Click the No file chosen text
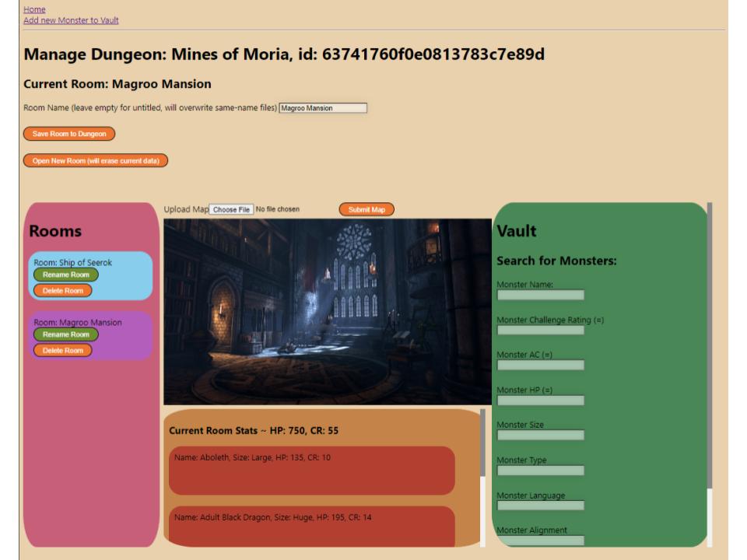747x560 pixels. pyautogui.click(x=277, y=209)
